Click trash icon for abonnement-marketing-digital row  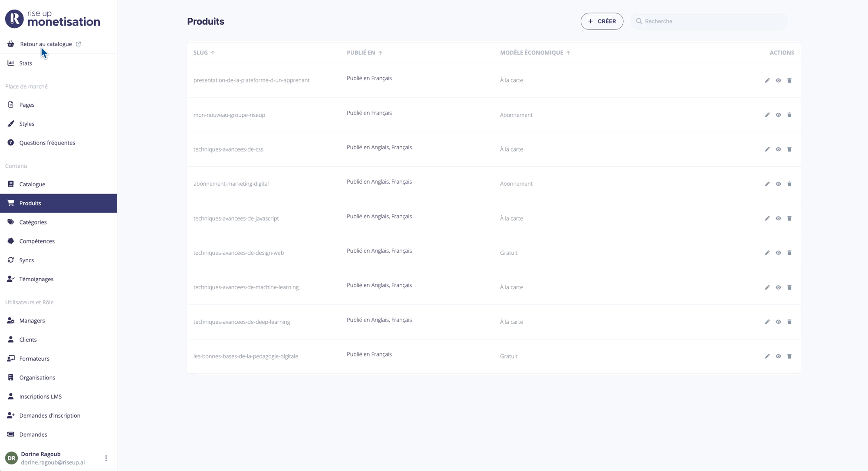click(x=789, y=184)
